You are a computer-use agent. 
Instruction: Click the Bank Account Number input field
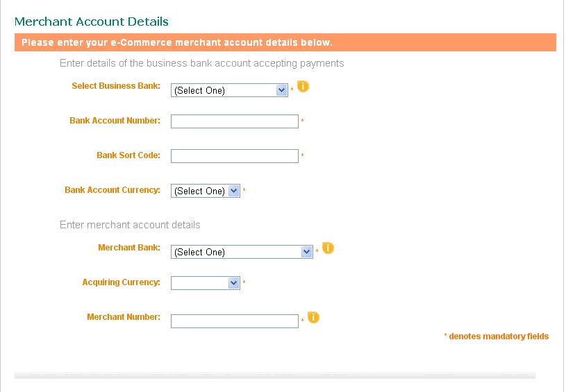(235, 121)
